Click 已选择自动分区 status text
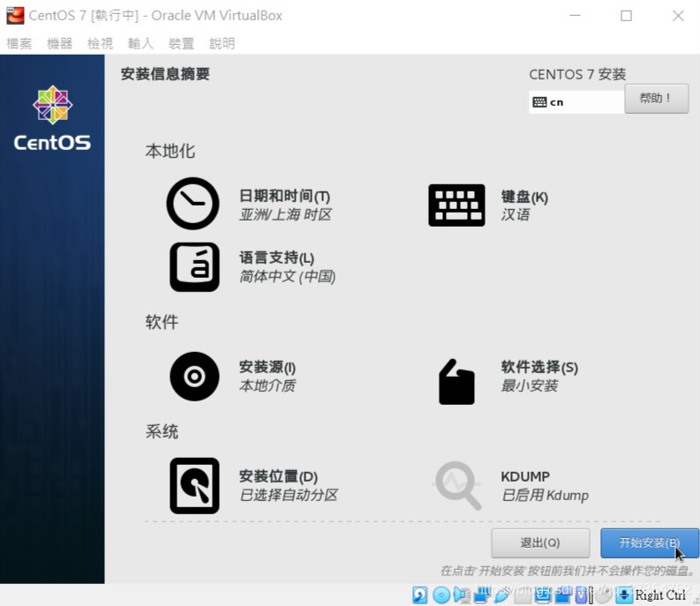 click(289, 495)
